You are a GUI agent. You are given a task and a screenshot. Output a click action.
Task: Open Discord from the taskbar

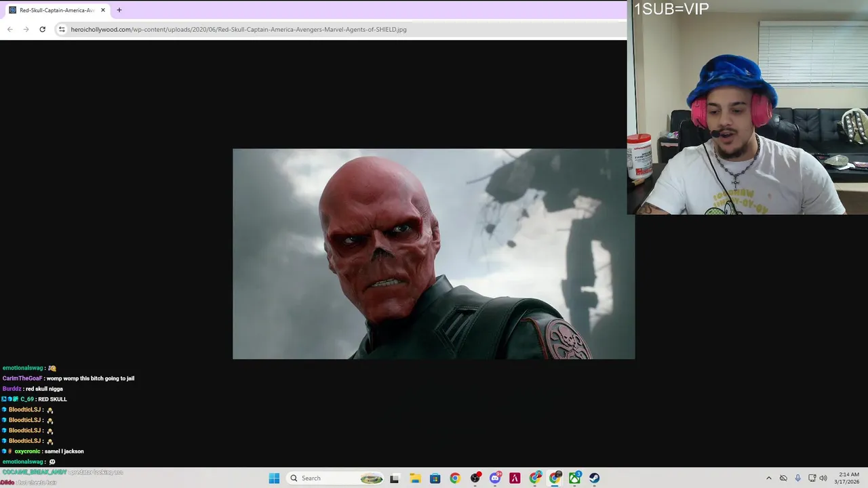(496, 478)
